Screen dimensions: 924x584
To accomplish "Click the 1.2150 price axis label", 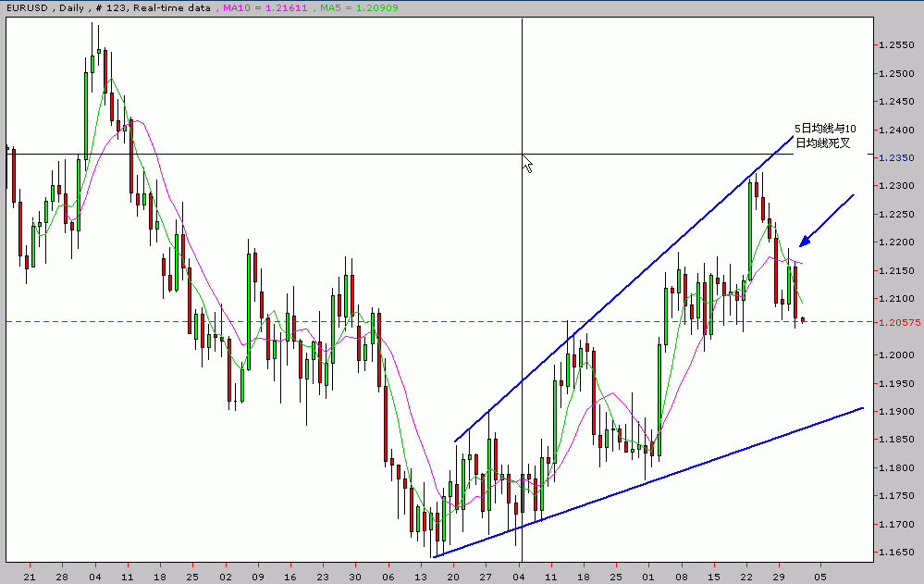I will point(896,270).
